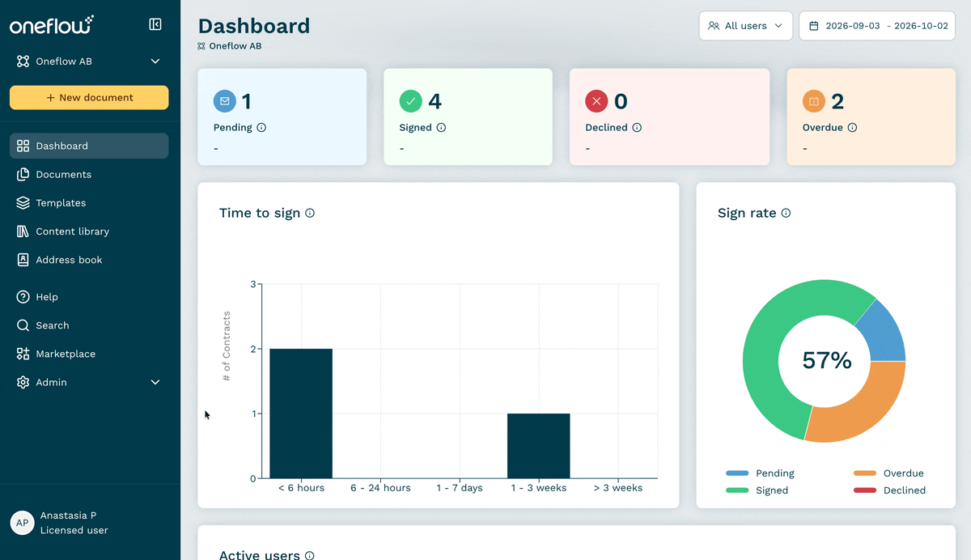Viewport: 971px width, 560px height.
Task: Click the Overdue legend color swatch
Action: tap(865, 473)
